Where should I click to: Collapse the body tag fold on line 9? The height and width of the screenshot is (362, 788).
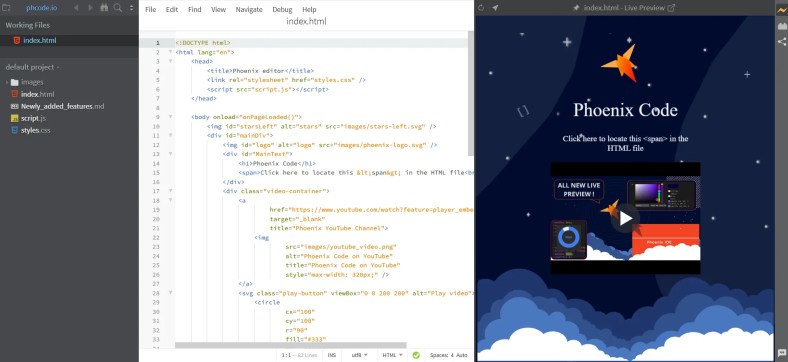point(170,117)
